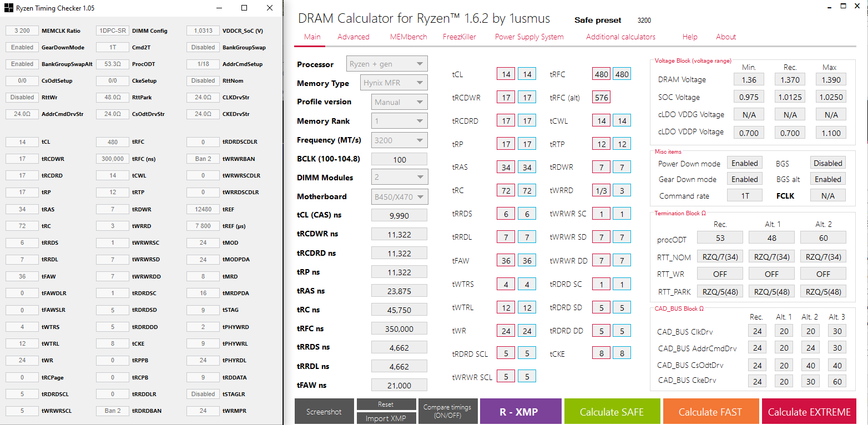Image resolution: width=868 pixels, height=425 pixels.
Task: Click the Gear Down mode Enabled value
Action: [x=745, y=179]
